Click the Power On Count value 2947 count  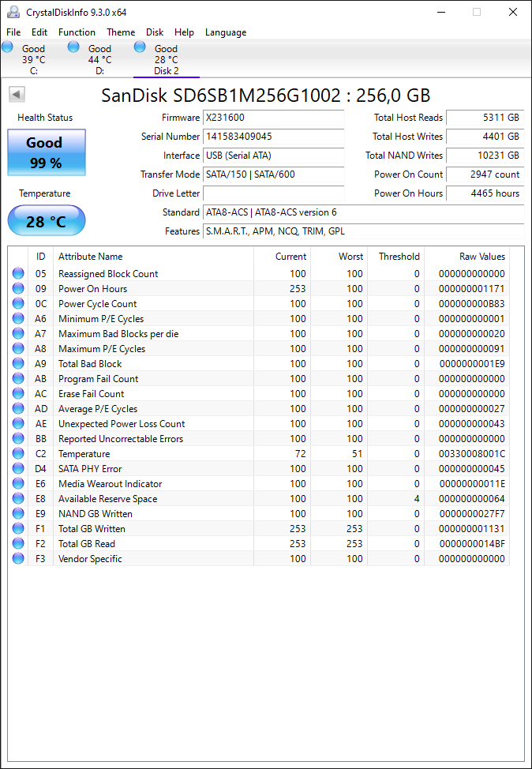485,174
